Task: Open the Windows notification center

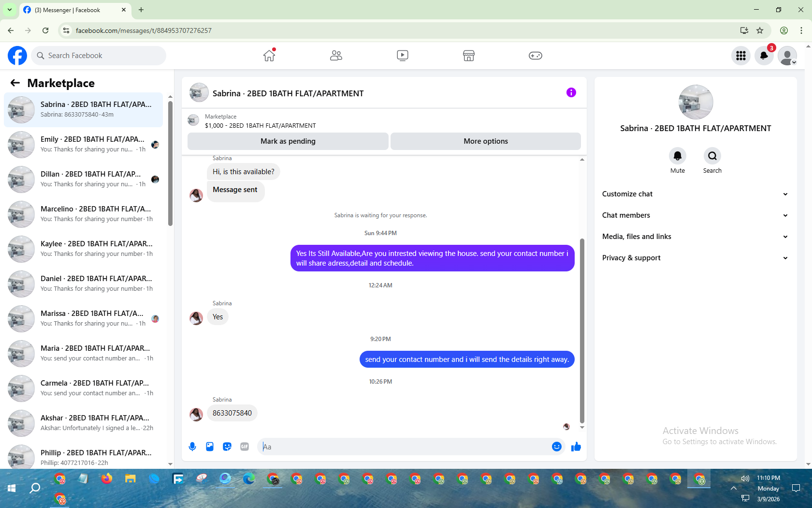Action: [x=796, y=488]
